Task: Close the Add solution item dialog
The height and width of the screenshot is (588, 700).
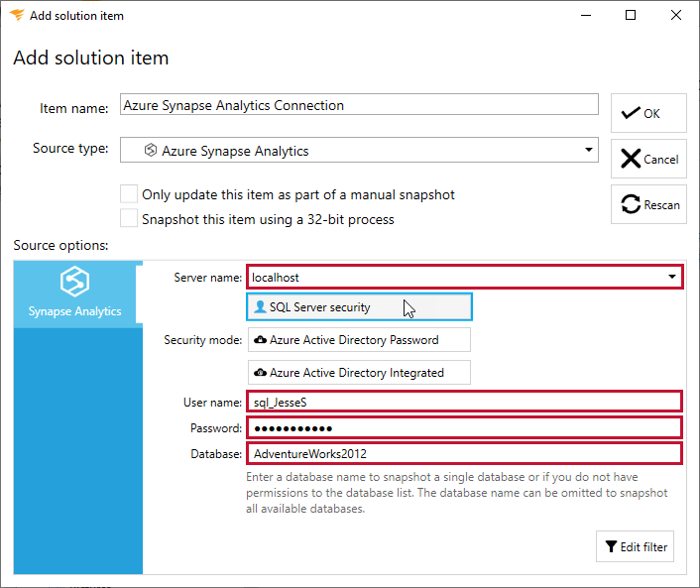Action: click(x=676, y=15)
